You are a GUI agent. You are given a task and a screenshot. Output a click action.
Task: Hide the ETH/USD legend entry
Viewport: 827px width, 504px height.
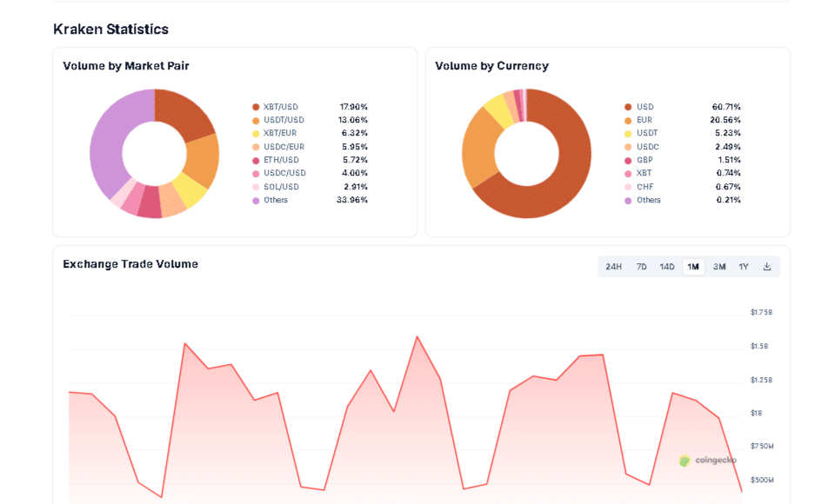(280, 160)
